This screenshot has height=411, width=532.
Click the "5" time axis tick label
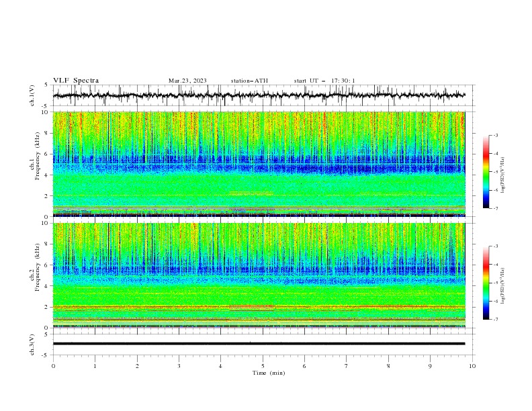pos(263,366)
